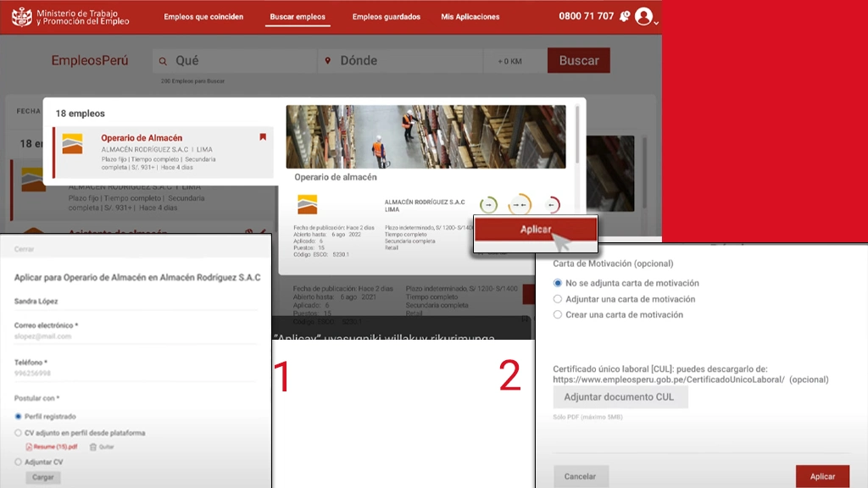The width and height of the screenshot is (868, 488).
Task: Click the red circular match indicator
Action: pos(552,205)
